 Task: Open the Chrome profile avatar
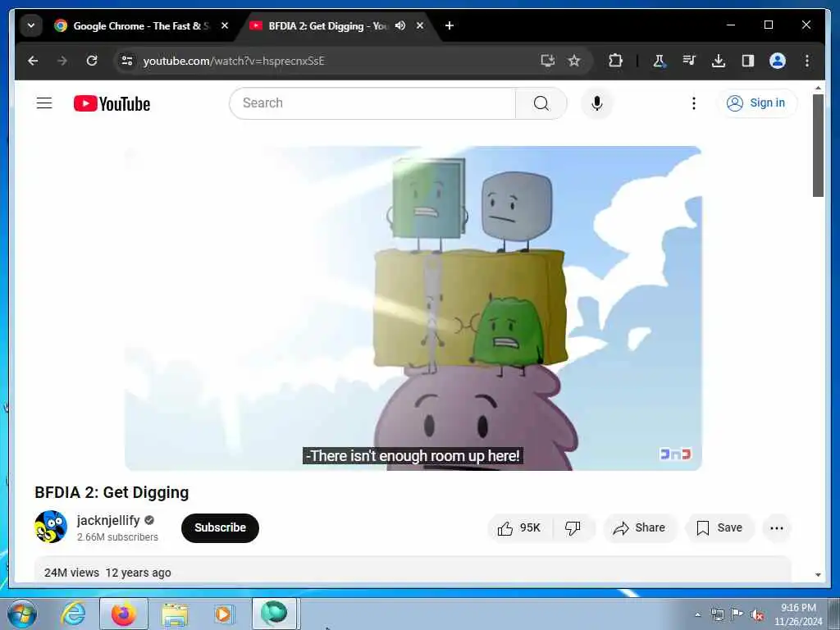coord(778,61)
